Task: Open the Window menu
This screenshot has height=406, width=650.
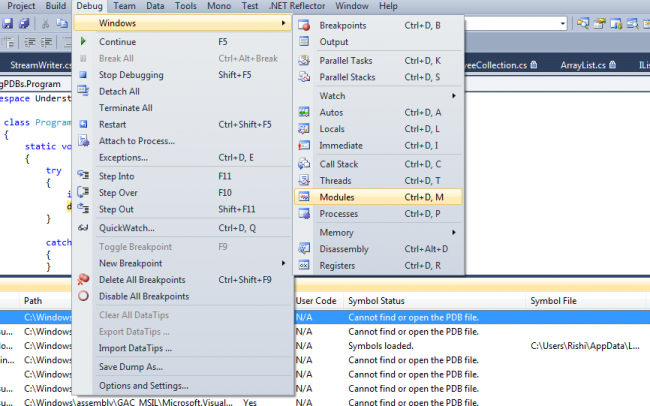Action: pos(352,6)
